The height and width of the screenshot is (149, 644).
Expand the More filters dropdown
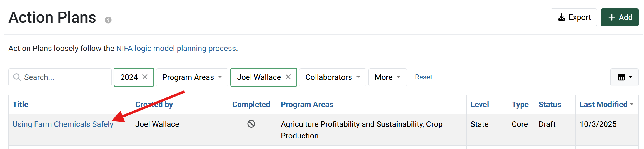coord(387,77)
